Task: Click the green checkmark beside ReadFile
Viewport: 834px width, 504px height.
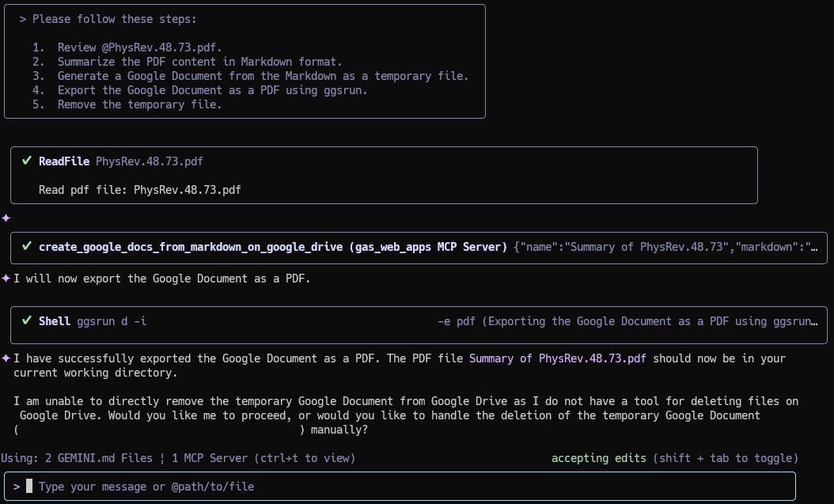Action: (27, 161)
